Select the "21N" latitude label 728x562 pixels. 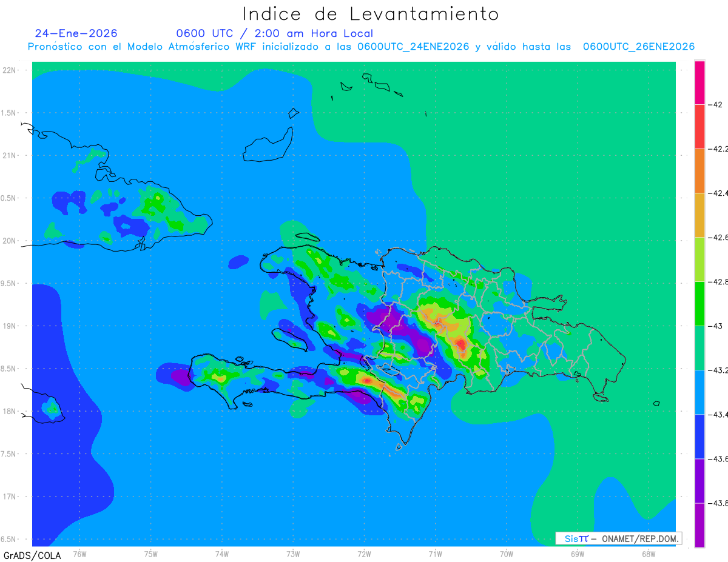point(10,156)
